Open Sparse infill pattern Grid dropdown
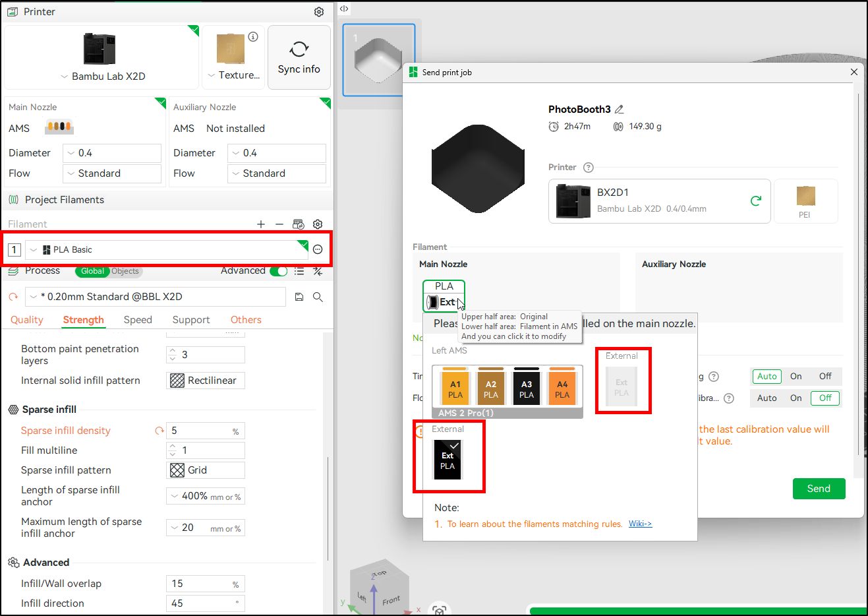Screen dimensions: 868x616 click(206, 470)
